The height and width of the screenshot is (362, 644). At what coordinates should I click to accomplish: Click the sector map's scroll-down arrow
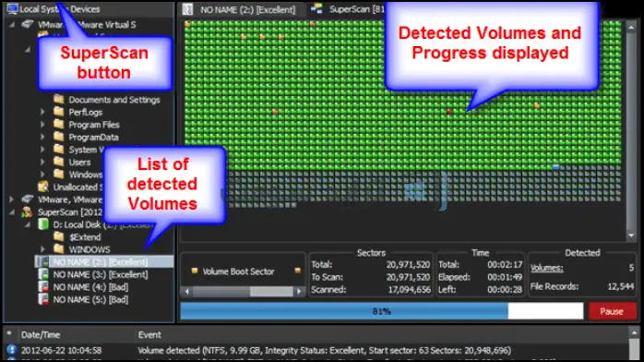(631, 235)
